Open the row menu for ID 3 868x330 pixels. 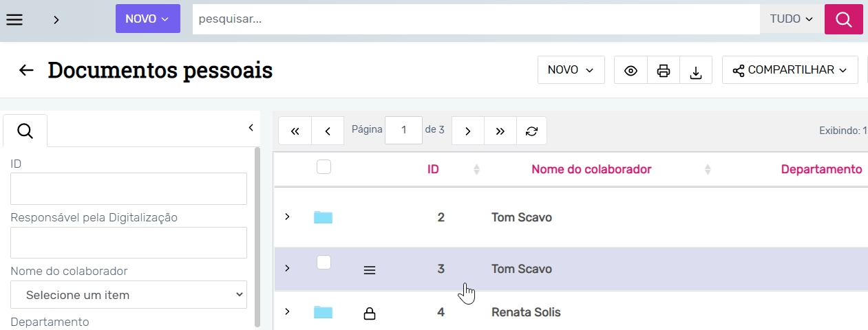tap(370, 270)
